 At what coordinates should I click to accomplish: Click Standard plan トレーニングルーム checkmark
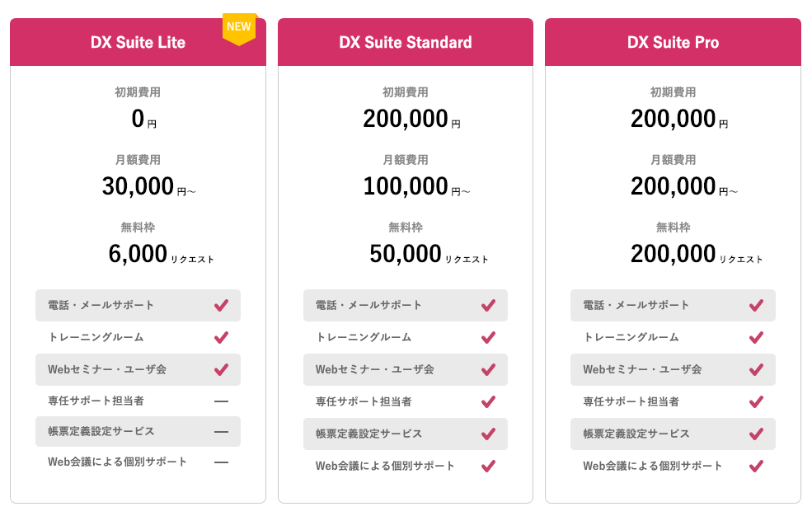pyautogui.click(x=488, y=337)
